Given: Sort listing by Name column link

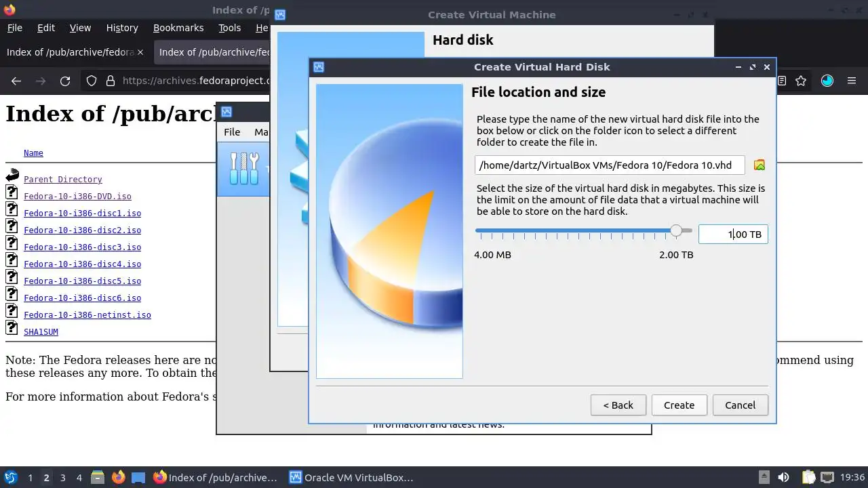Looking at the screenshot, I should 33,153.
